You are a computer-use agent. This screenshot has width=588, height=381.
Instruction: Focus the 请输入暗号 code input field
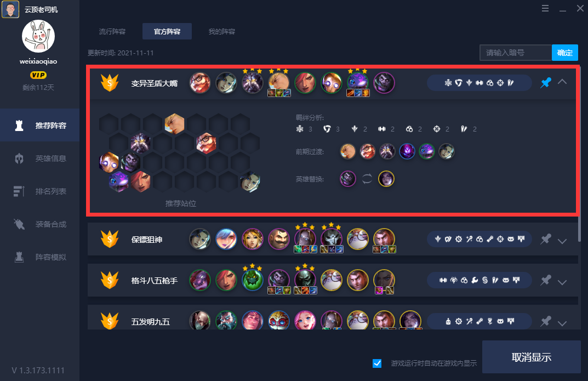coord(516,53)
